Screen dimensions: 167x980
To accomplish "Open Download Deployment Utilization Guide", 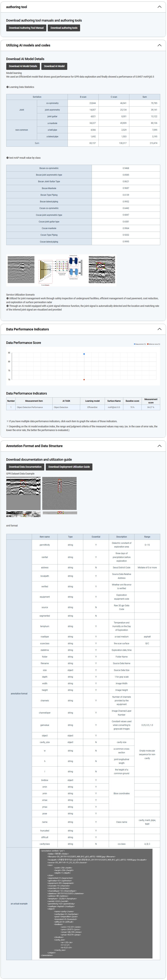I will [69, 467].
